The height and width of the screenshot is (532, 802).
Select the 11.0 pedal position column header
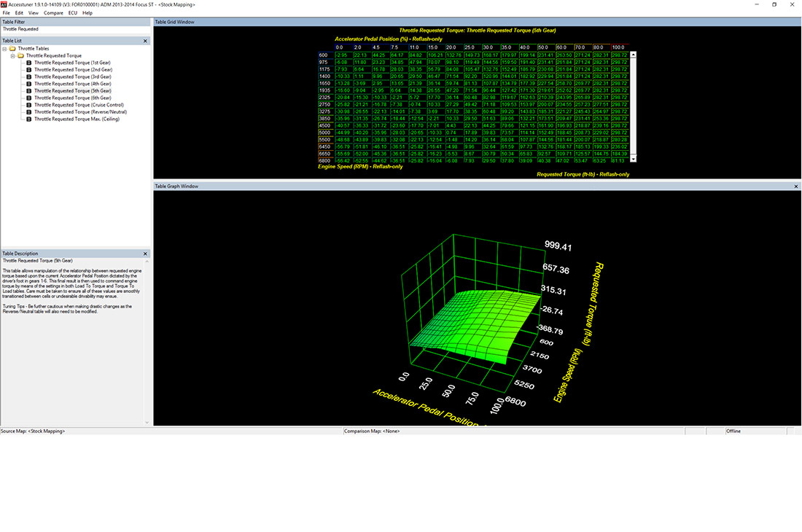418,47
